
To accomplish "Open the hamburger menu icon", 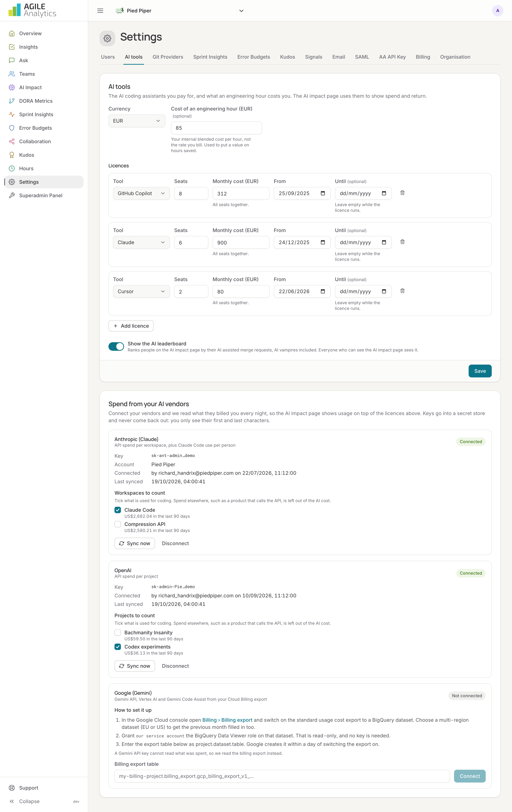I will coord(100,11).
